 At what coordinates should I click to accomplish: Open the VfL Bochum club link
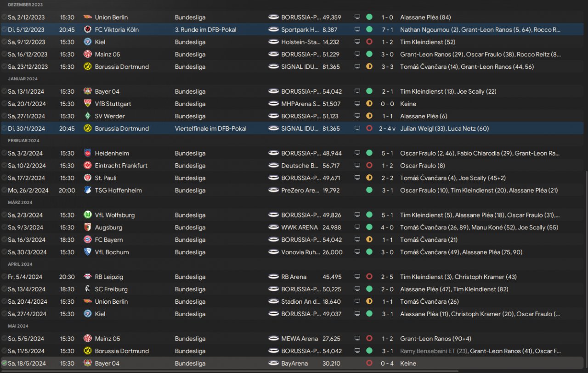click(x=112, y=253)
